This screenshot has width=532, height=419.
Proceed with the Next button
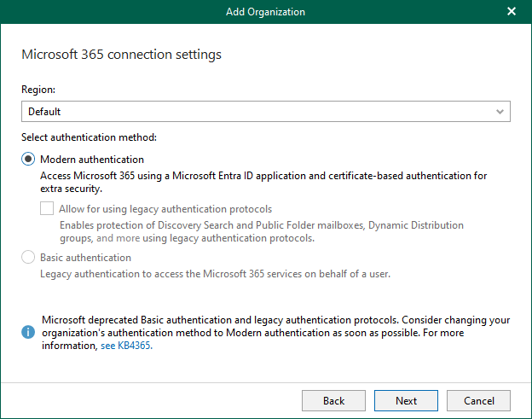[406, 400]
